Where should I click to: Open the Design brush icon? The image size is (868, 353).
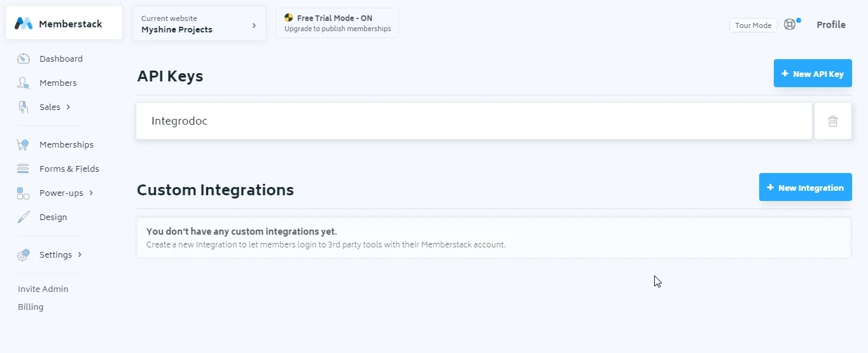coord(24,217)
